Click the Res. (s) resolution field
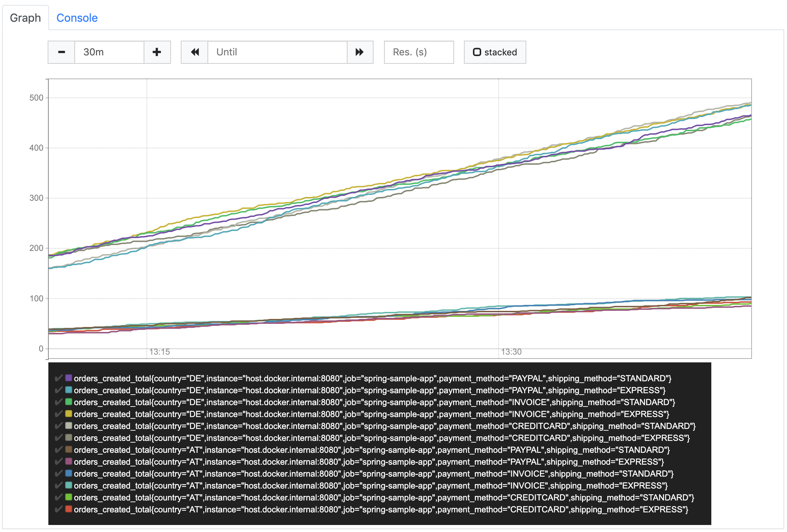The image size is (787, 532). point(419,52)
